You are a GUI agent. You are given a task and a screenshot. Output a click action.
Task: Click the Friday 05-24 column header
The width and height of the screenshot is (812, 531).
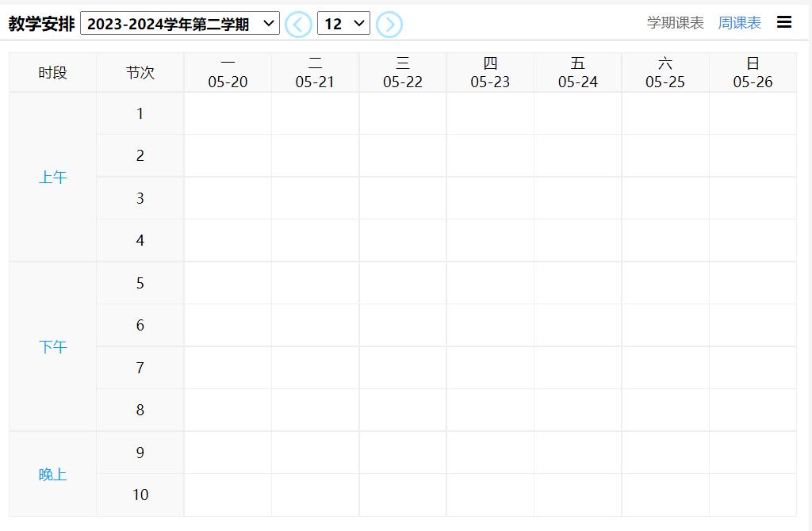577,73
